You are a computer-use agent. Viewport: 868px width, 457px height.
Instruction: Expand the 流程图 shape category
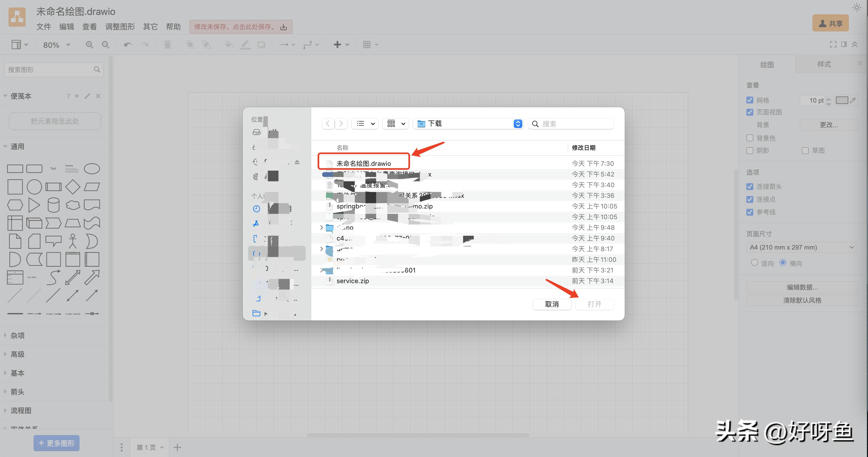click(21, 411)
